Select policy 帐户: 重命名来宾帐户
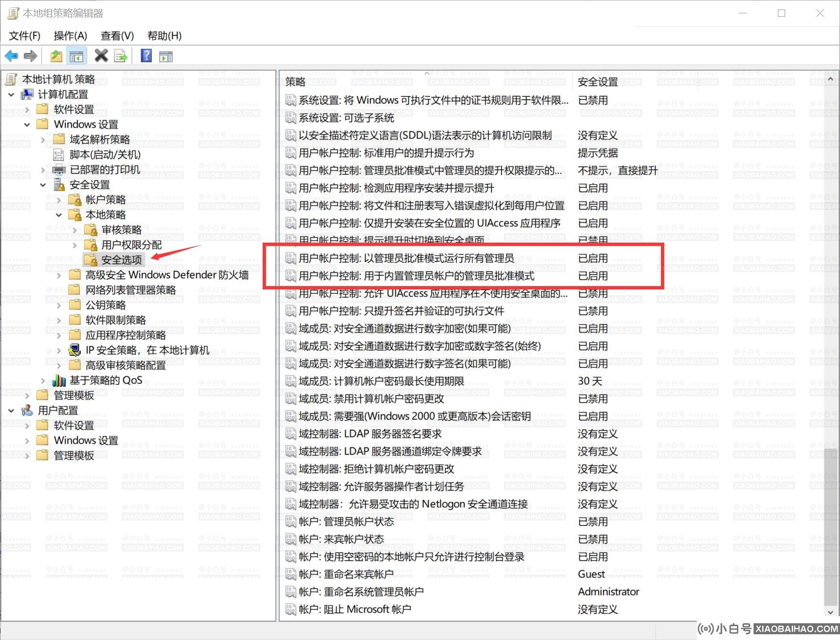This screenshot has width=840, height=640. click(x=346, y=574)
